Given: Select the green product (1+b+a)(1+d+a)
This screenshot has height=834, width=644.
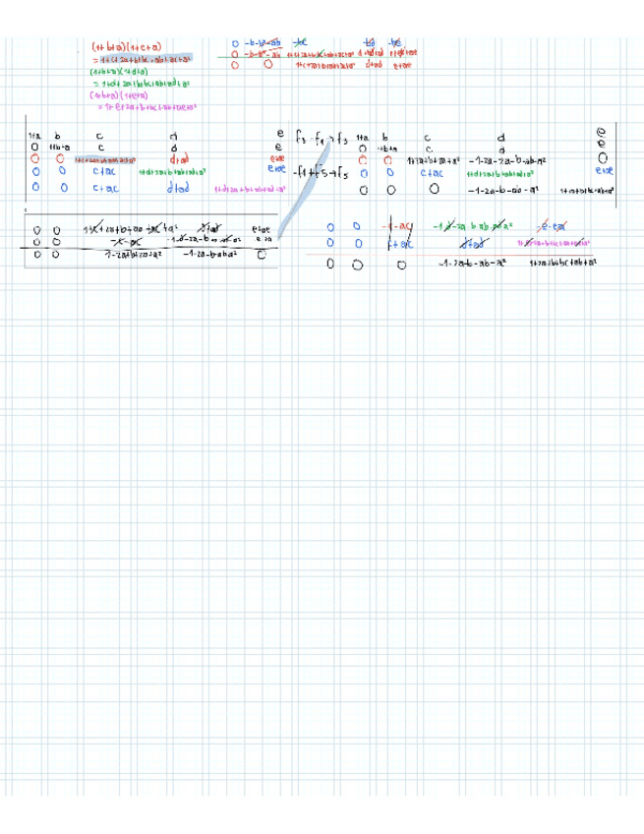Looking at the screenshot, I should coord(119,72).
